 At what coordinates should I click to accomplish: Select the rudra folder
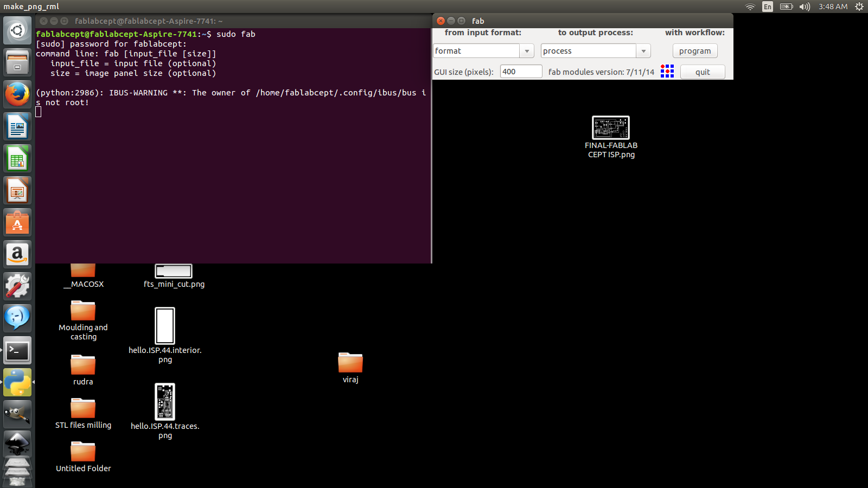pyautogui.click(x=83, y=370)
